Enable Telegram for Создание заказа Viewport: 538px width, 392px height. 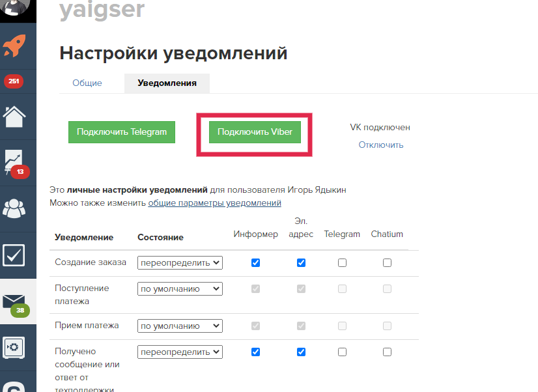tap(342, 262)
